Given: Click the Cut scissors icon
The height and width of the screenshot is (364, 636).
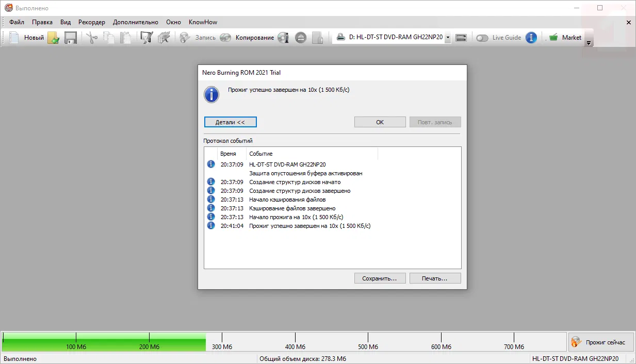Looking at the screenshot, I should pos(91,38).
